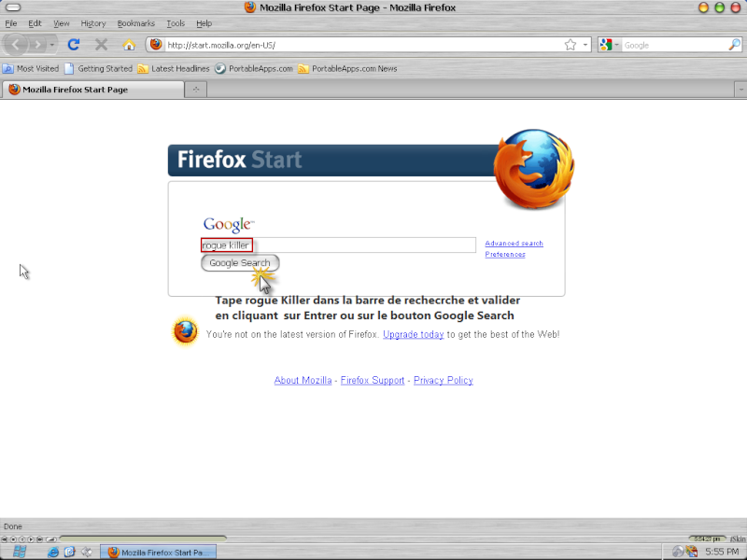Click the volume control in the player bar
Image resolution: width=747 pixels, height=560 pixels.
coord(51,539)
